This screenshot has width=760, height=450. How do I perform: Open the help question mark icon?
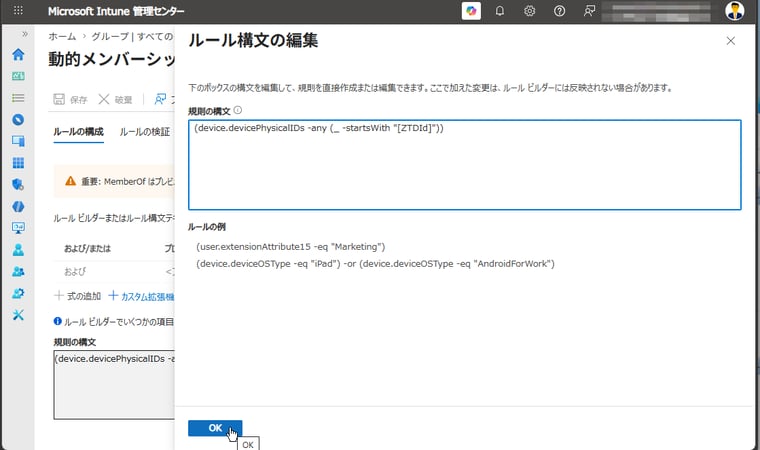[559, 11]
